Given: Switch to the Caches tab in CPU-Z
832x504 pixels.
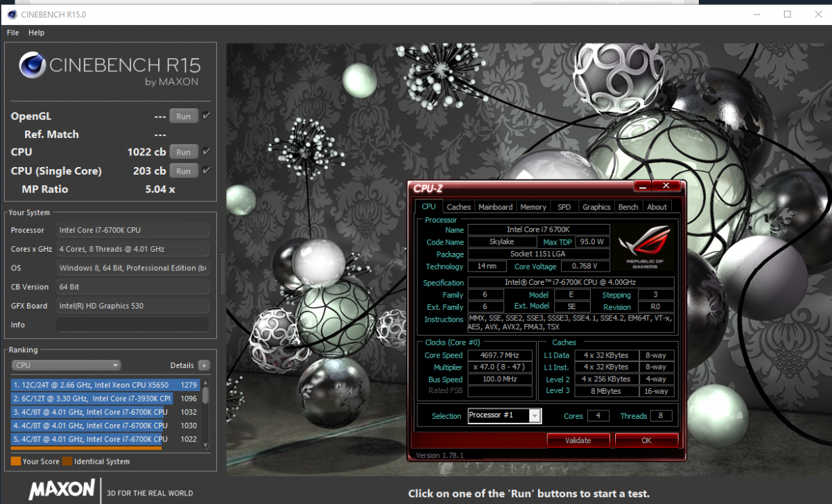Looking at the screenshot, I should pyautogui.click(x=458, y=207).
